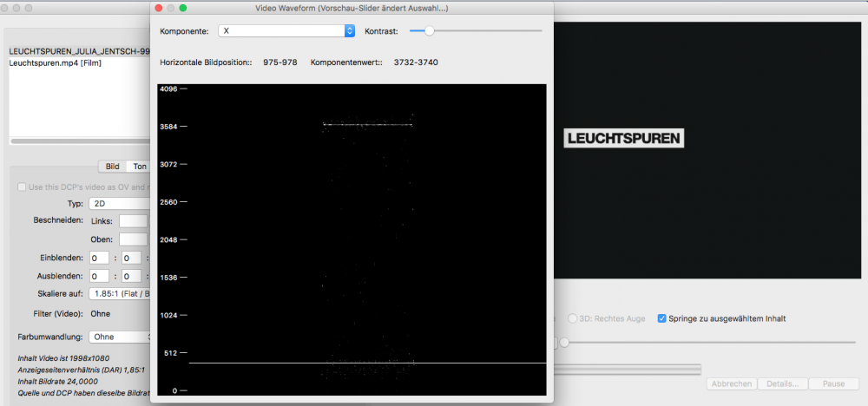
Task: Click the Details... button
Action: click(782, 383)
